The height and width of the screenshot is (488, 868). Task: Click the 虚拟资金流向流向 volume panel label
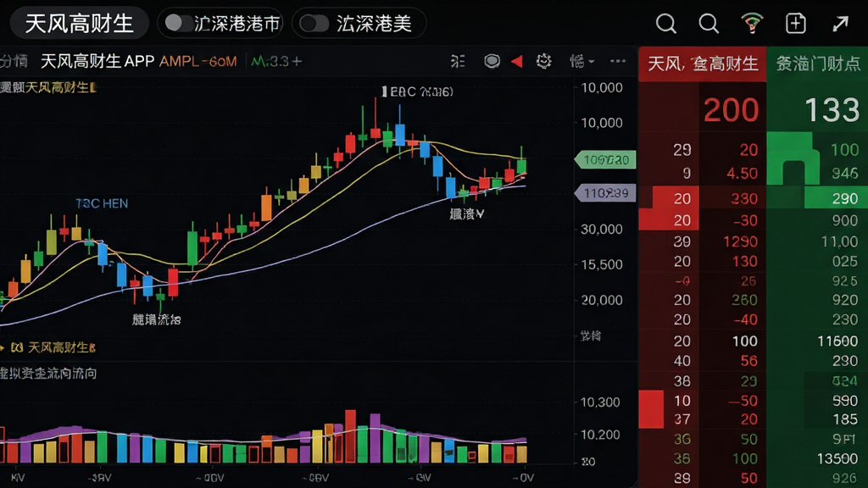pos(48,374)
